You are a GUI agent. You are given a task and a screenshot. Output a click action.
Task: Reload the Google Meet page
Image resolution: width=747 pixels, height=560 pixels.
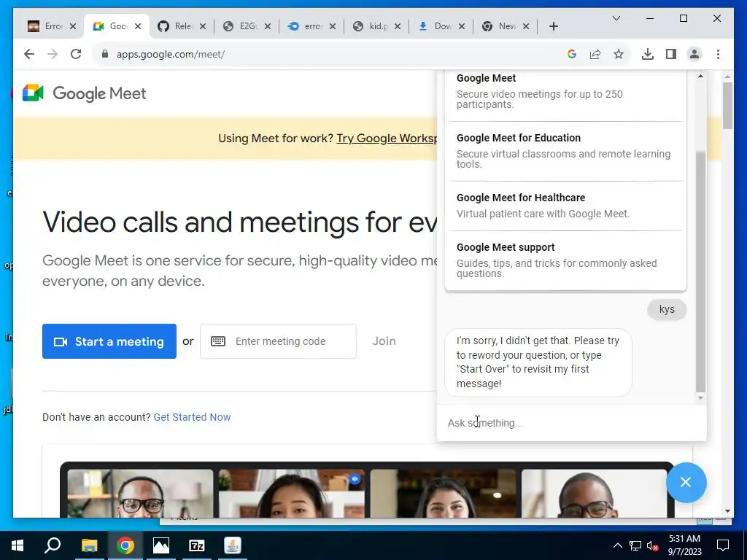coord(76,54)
